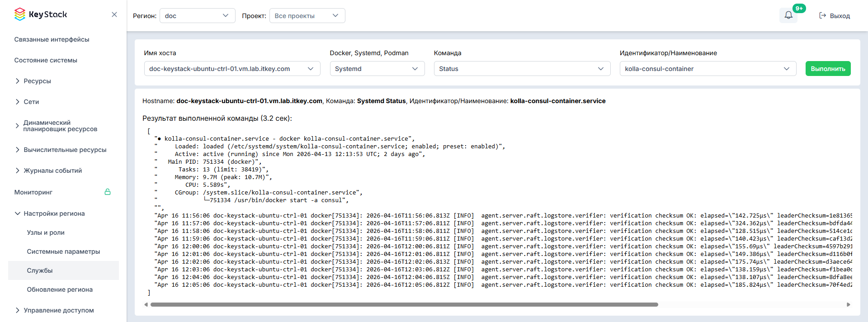Expand Журналы событий section
Image resolution: width=868 pixels, height=322 pixels.
[49, 170]
